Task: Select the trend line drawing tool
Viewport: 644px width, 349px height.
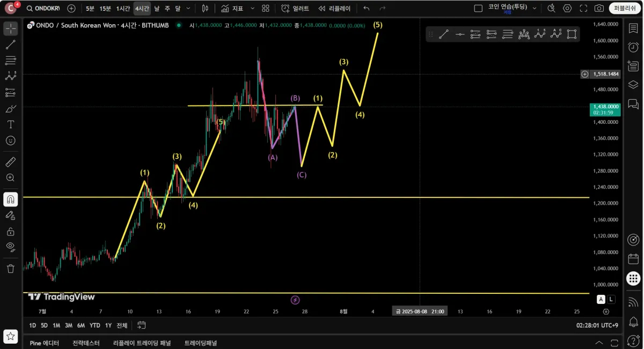Action: pyautogui.click(x=10, y=44)
